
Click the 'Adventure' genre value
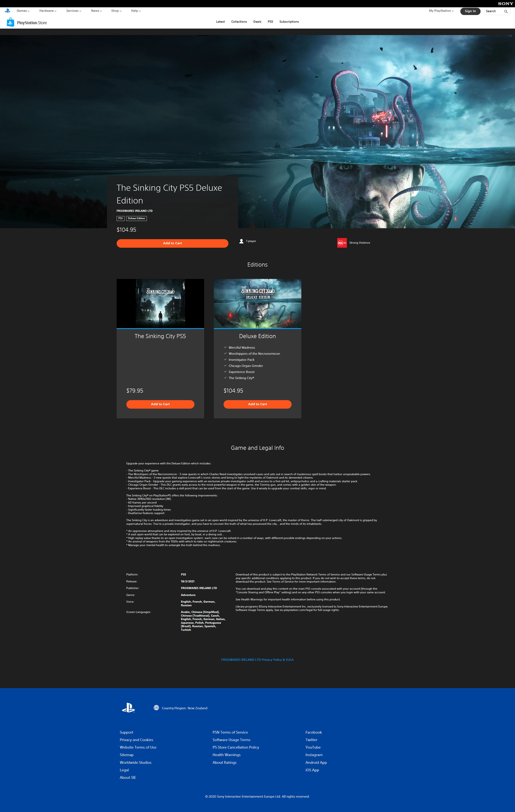pyautogui.click(x=188, y=595)
